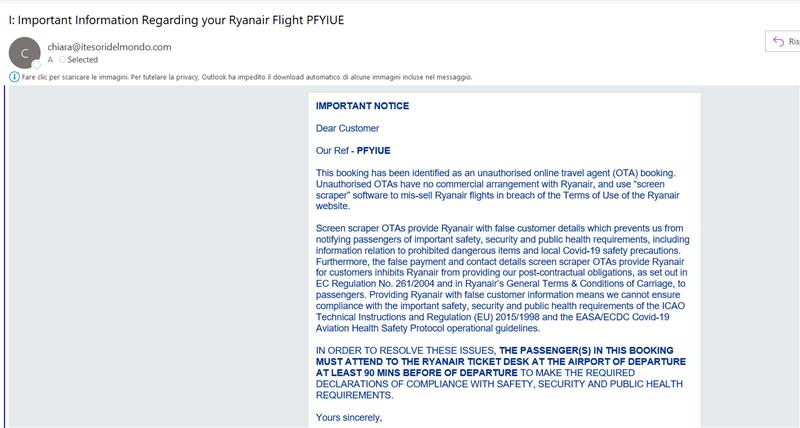The width and height of the screenshot is (800, 428).
Task: Click the "Our Ref -" label text
Action: point(334,150)
